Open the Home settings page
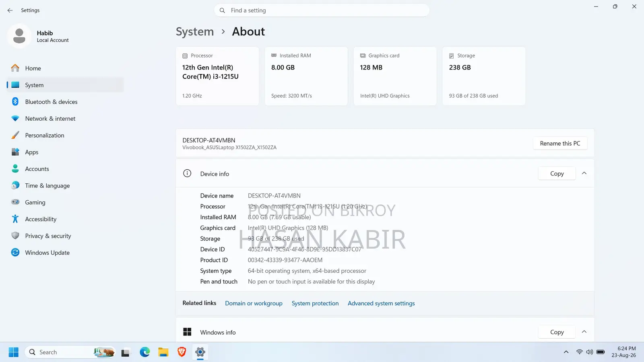Image resolution: width=644 pixels, height=362 pixels. point(65,68)
